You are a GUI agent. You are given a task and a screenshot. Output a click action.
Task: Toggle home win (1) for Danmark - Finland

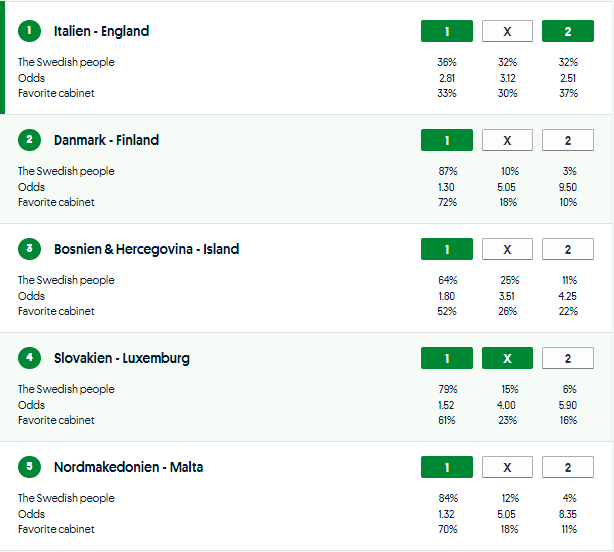pos(447,140)
